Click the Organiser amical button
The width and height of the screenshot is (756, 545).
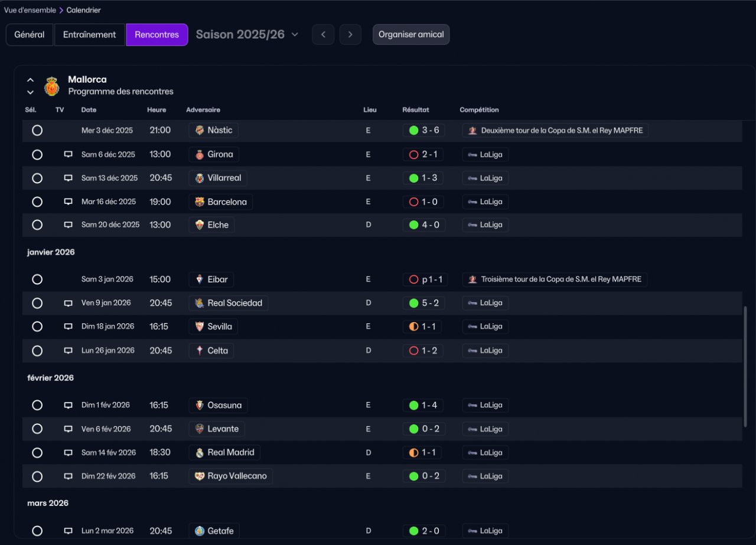point(411,34)
